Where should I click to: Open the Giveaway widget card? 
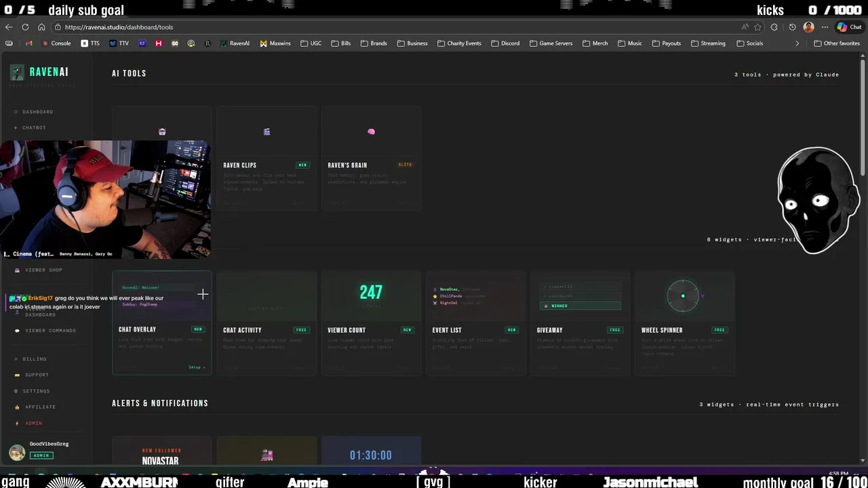click(580, 323)
